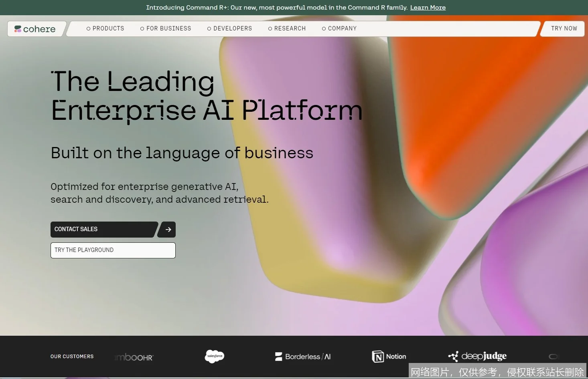Screen dimensions: 588x379
Task: Open the Developers menu
Action: (229, 28)
